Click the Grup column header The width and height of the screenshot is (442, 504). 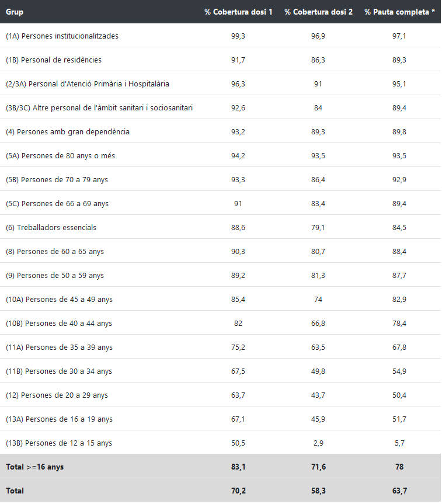click(15, 12)
